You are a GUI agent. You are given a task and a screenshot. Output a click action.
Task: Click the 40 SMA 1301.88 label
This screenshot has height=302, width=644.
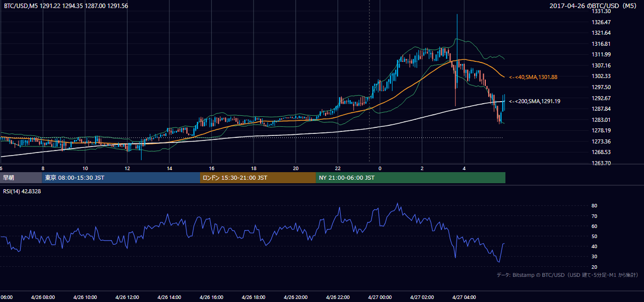coord(533,77)
